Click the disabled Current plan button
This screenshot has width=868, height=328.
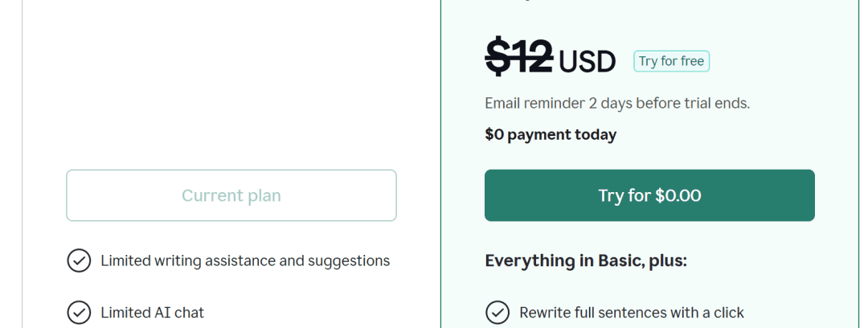click(x=231, y=195)
